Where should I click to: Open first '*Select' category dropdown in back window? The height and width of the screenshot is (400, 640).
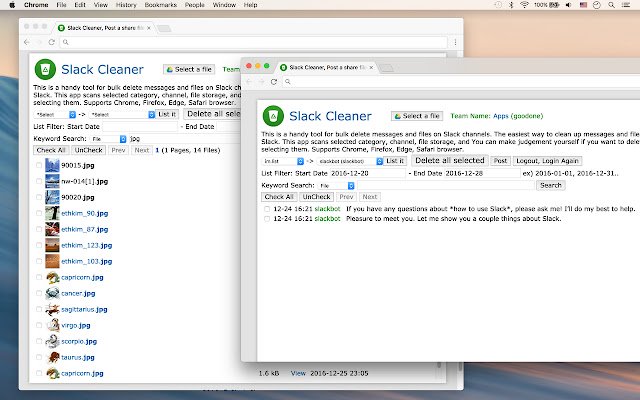(x=55, y=115)
